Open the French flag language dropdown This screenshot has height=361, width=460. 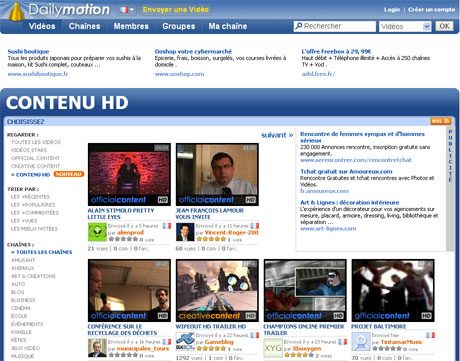pos(127,10)
